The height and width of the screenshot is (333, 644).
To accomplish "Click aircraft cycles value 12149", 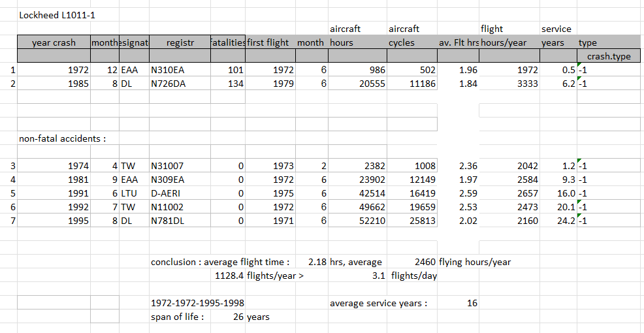I will pos(412,180).
